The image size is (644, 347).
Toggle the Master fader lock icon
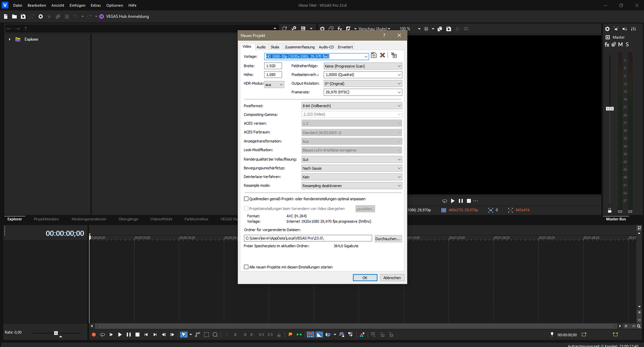click(609, 211)
